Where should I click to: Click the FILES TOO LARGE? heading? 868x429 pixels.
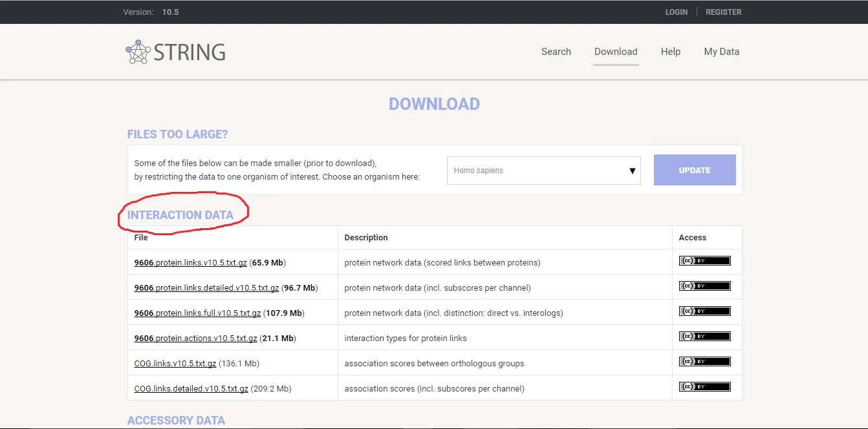point(178,134)
